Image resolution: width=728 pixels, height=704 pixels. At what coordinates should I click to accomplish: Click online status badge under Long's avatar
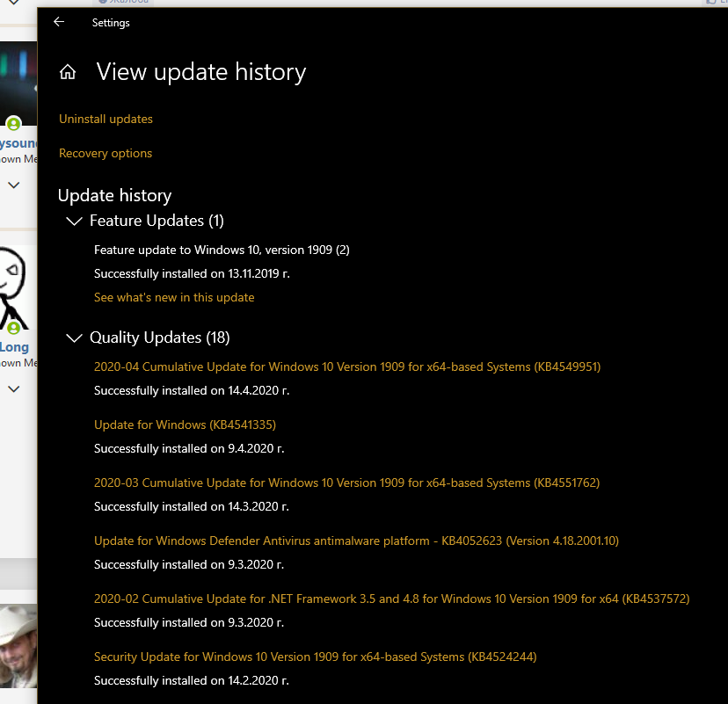14,328
